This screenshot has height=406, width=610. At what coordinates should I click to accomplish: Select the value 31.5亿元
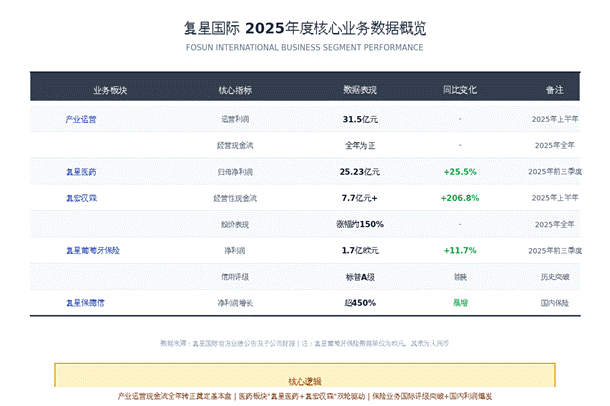pos(360,119)
